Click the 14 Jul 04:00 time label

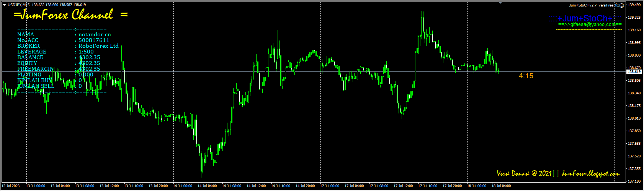click(207, 186)
